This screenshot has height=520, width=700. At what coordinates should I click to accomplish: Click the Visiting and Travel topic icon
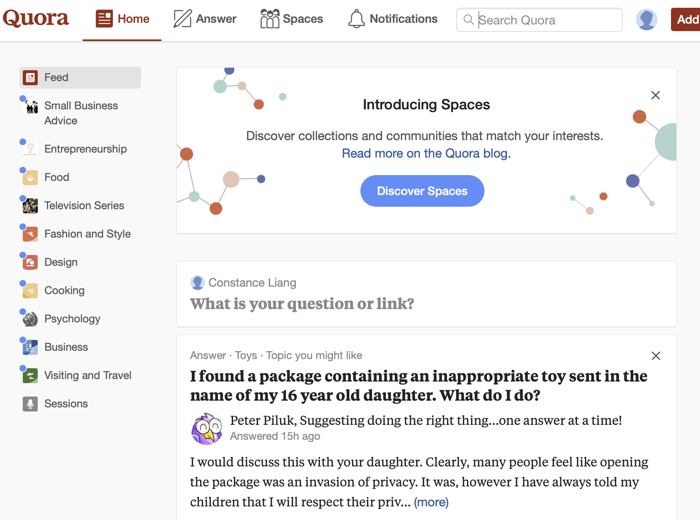click(x=30, y=375)
